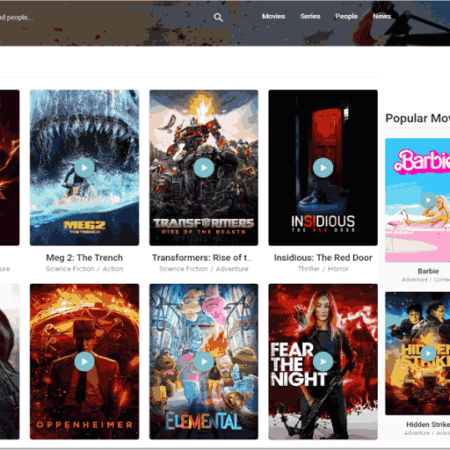Open Insidious: The Red Door title link
This screenshot has height=450, width=450.
(323, 258)
